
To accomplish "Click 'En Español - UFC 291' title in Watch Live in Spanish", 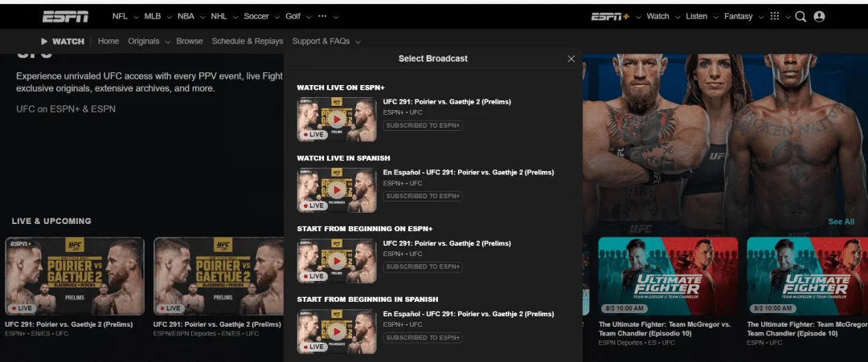I will pyautogui.click(x=469, y=173).
